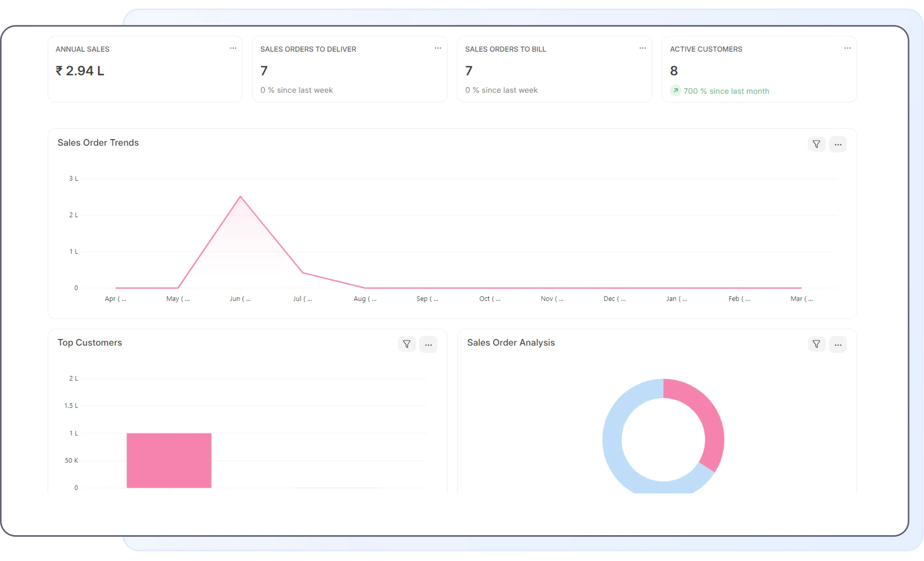Image resolution: width=924 pixels, height=561 pixels.
Task: Open Sales Orders To Bill card ellipsis menu
Action: pyautogui.click(x=642, y=48)
